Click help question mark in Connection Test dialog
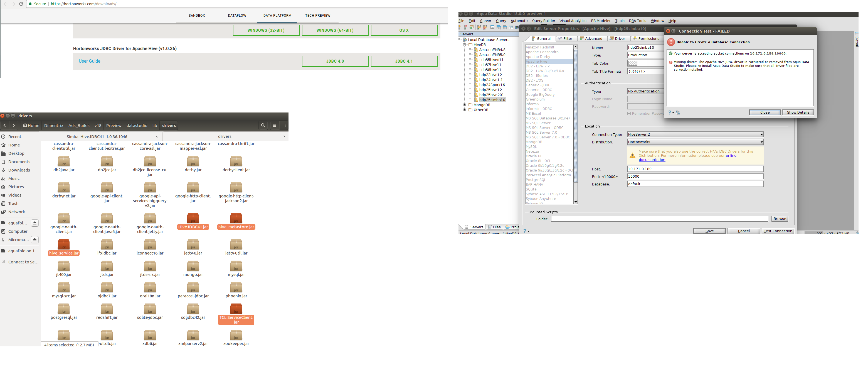 (x=669, y=113)
